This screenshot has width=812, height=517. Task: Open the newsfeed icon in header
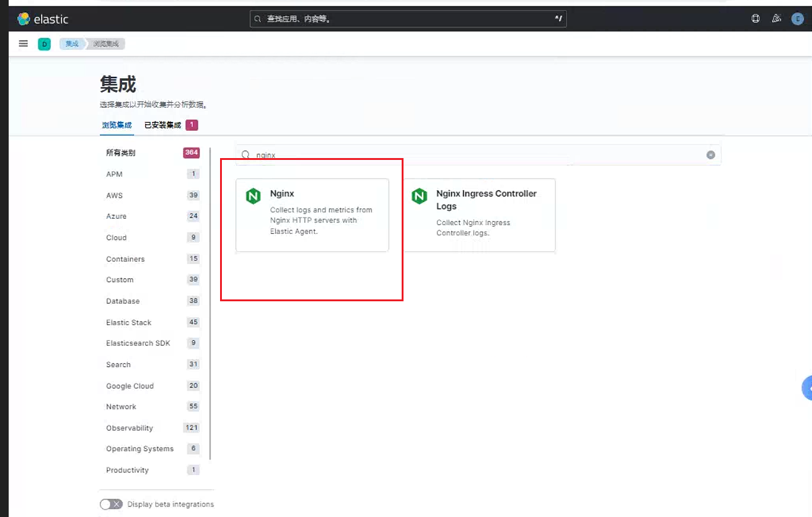[776, 19]
